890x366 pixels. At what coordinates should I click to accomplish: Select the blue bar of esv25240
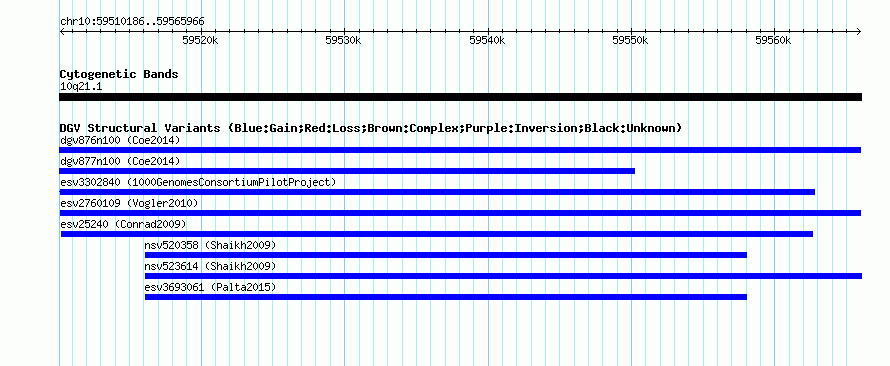(x=436, y=234)
